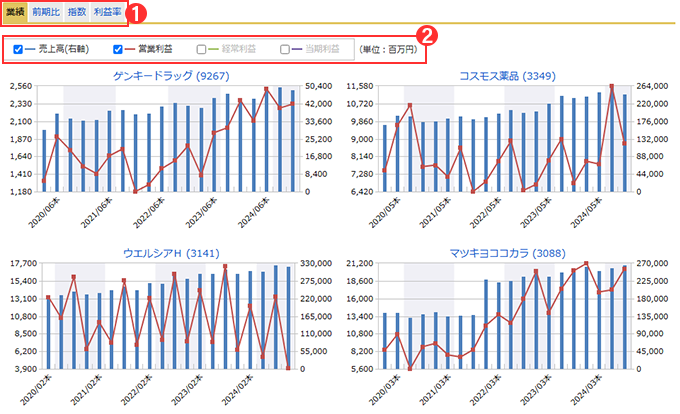Click the 経常利益 legend label
Screen dimensions: 680x414
239,49
